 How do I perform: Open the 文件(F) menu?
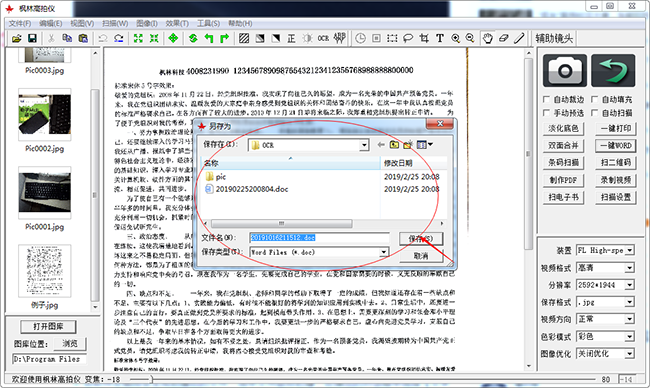click(20, 24)
